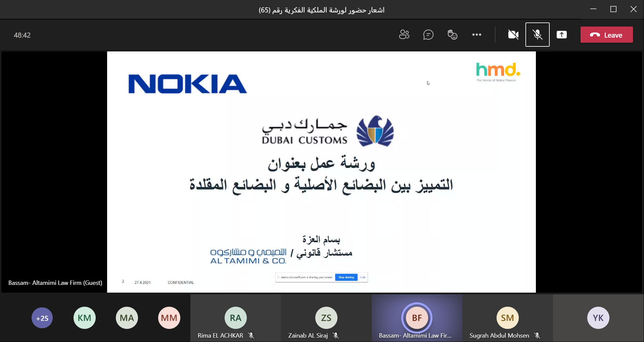Click Zainab AL Siraj's muted mic icon
Screen dimensions: 644x342
(336, 335)
